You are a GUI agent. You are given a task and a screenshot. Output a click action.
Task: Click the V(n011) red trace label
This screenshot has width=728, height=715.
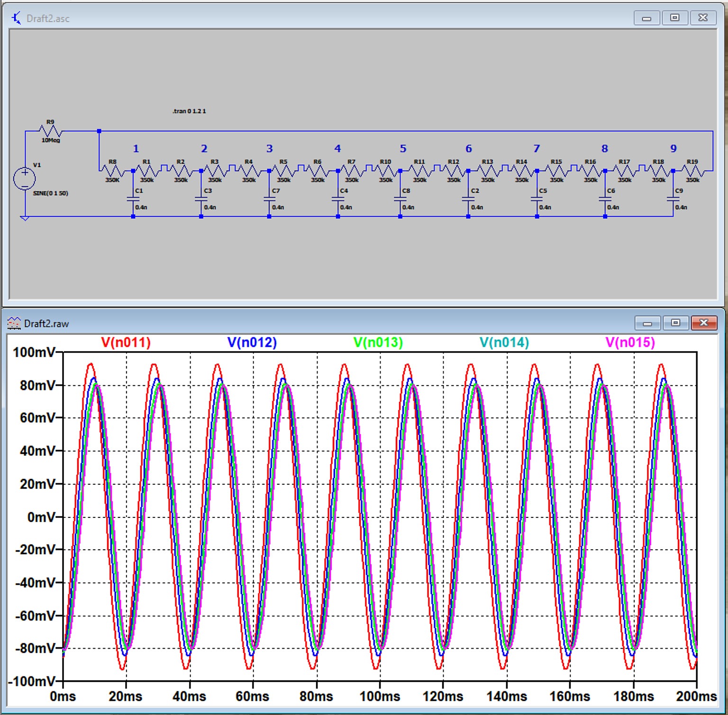click(126, 343)
